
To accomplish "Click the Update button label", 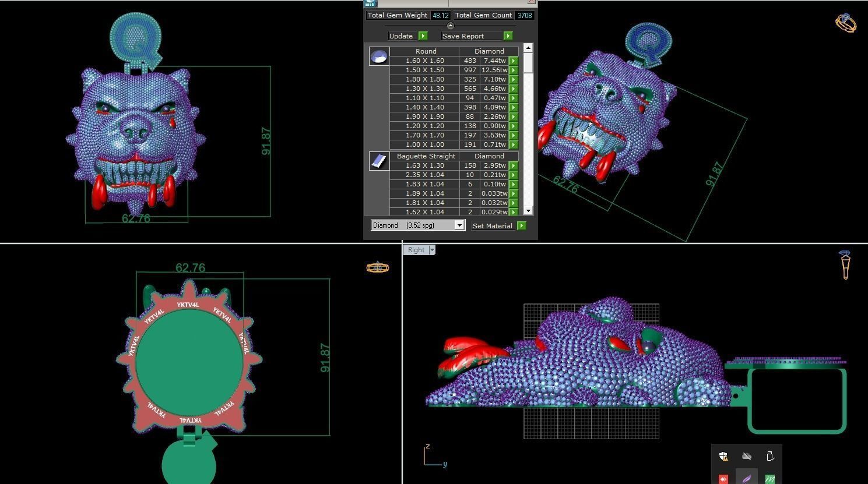I will 401,36.
